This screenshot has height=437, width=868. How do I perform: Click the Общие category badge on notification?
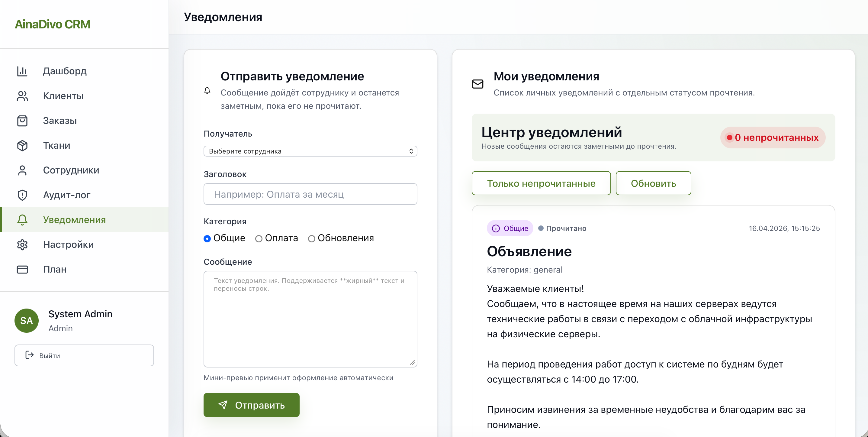tap(510, 228)
